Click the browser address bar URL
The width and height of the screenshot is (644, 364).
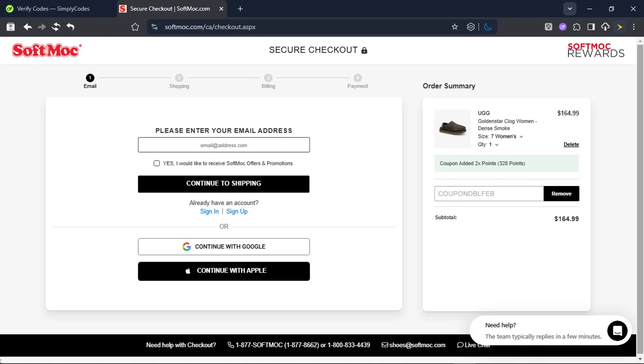(210, 27)
